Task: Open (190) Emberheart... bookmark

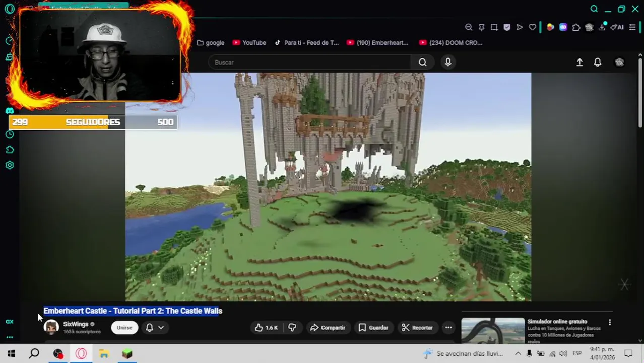Action: [x=377, y=43]
